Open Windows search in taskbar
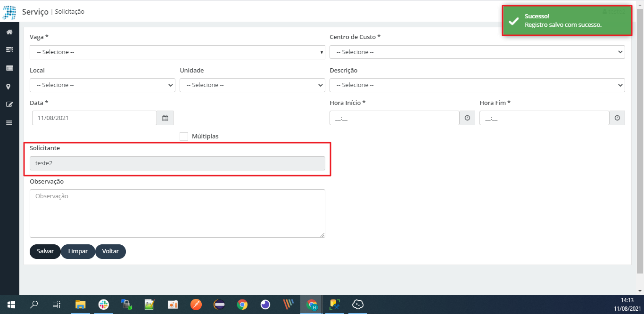The image size is (644, 314). (x=34, y=305)
